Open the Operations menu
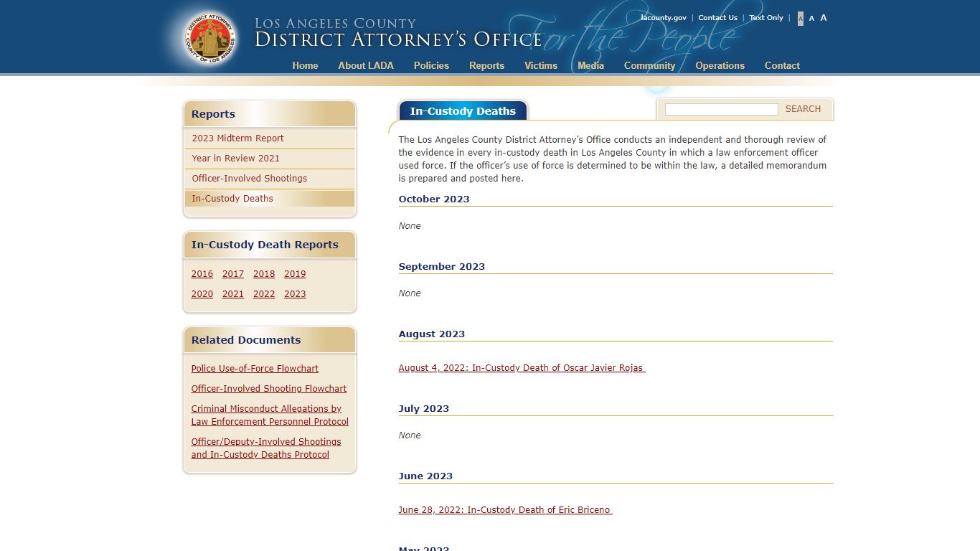The image size is (980, 551). click(720, 65)
